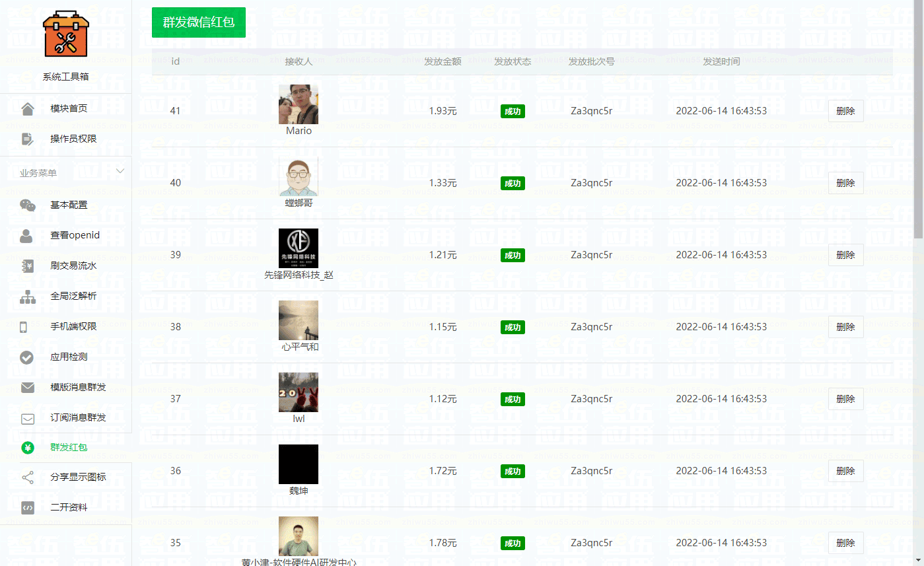924x566 pixels.
Task: Click the checkmark icon beside 应用检测
Action: tap(27, 357)
